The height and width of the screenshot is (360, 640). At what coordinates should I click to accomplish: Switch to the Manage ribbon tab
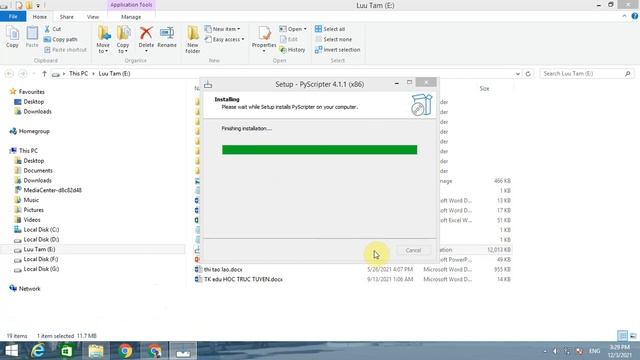click(x=131, y=17)
